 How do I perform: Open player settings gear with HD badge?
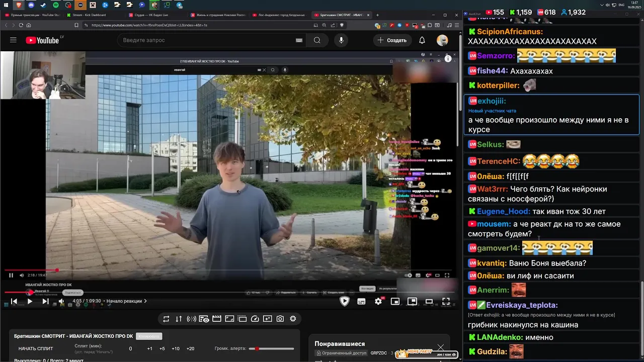[378, 301]
